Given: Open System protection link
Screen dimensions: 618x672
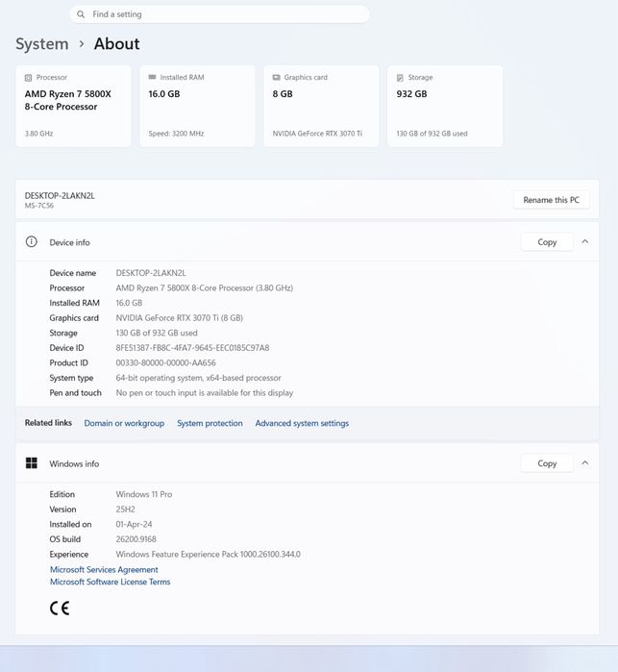Looking at the screenshot, I should tap(210, 423).
